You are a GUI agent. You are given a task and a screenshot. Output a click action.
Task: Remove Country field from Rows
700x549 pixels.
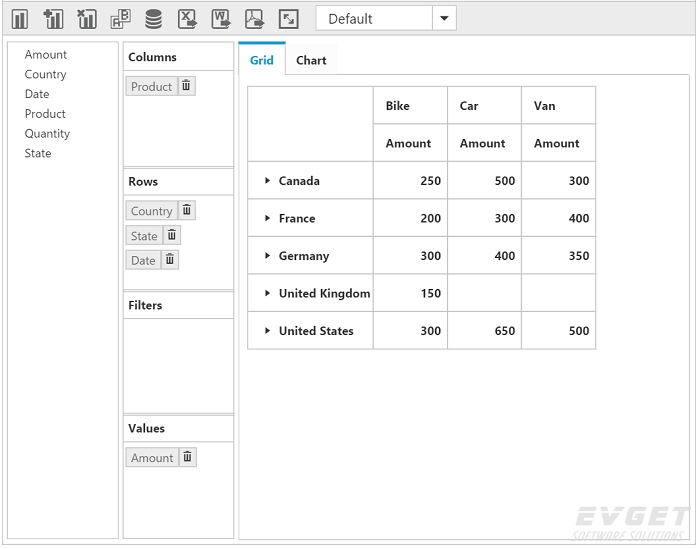pos(187,210)
